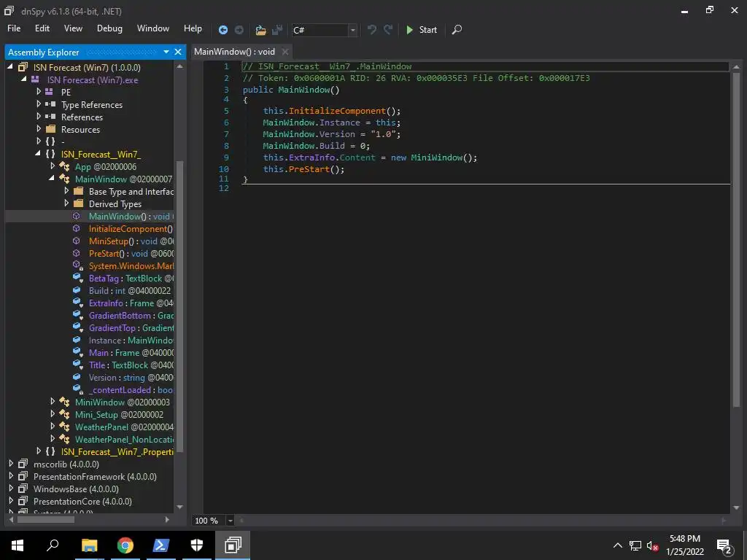Expand the Mini_Setup class node

pyautogui.click(x=53, y=414)
